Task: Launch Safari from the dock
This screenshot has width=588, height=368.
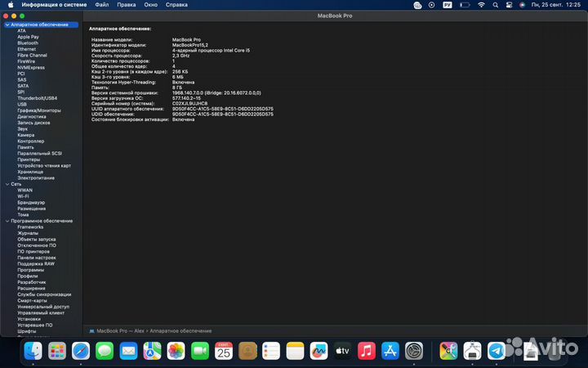Action: [81, 351]
